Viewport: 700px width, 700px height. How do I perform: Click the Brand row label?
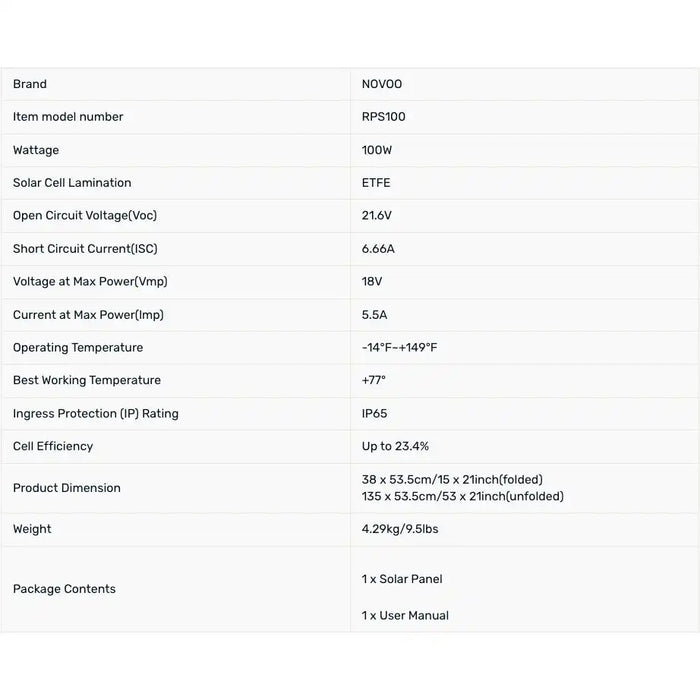click(x=30, y=84)
